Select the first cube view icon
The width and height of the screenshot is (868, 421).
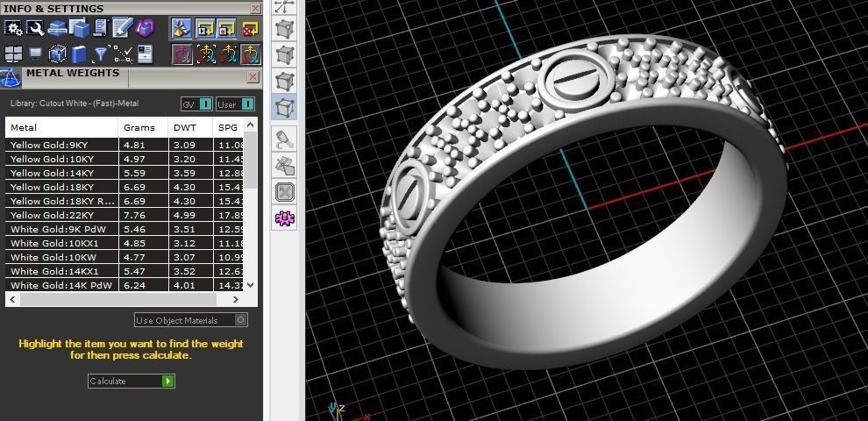[x=285, y=28]
